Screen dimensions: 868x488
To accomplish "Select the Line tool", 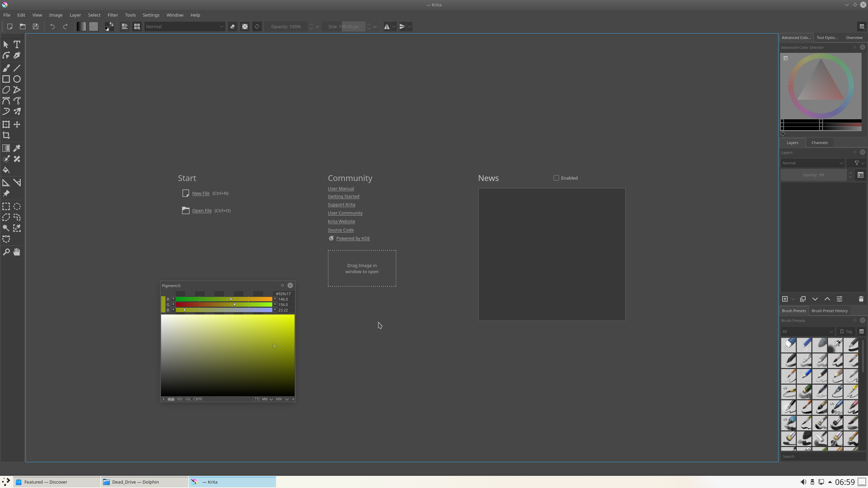I will click(17, 68).
